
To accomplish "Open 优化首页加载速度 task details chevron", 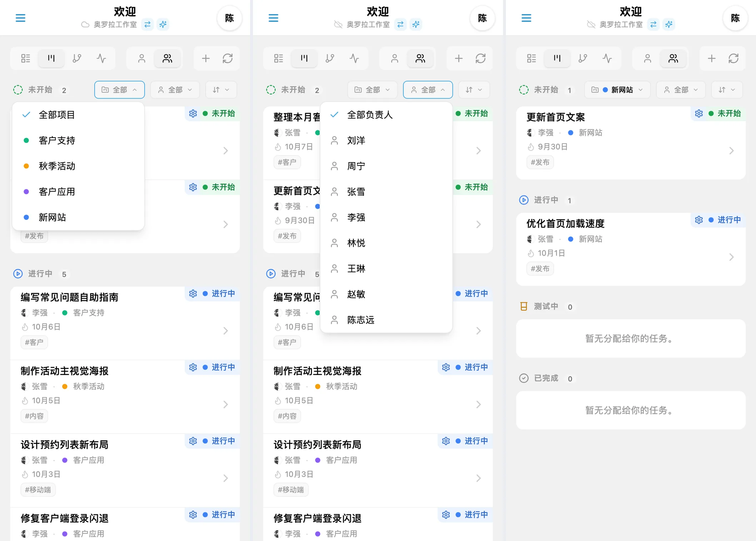I will point(731,257).
